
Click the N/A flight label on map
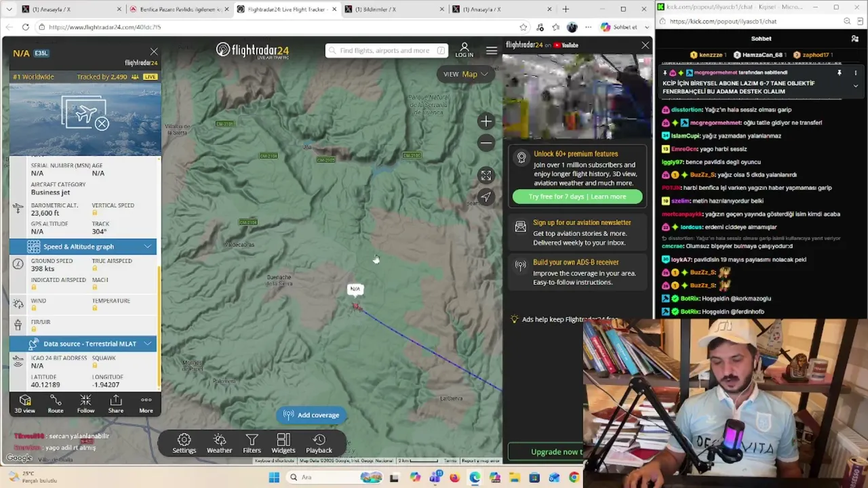click(x=355, y=289)
